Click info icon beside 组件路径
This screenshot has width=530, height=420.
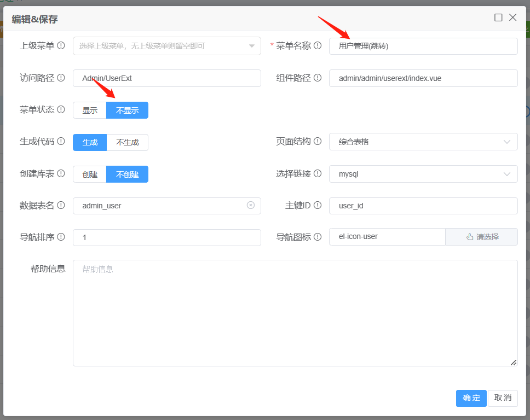pos(318,78)
